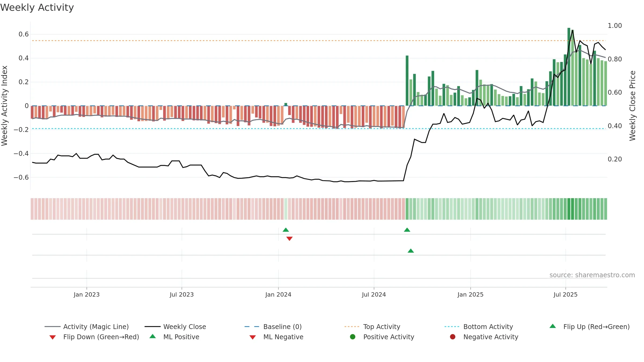Toggle Flip Down (Green→Red) legend entry

click(x=94, y=337)
